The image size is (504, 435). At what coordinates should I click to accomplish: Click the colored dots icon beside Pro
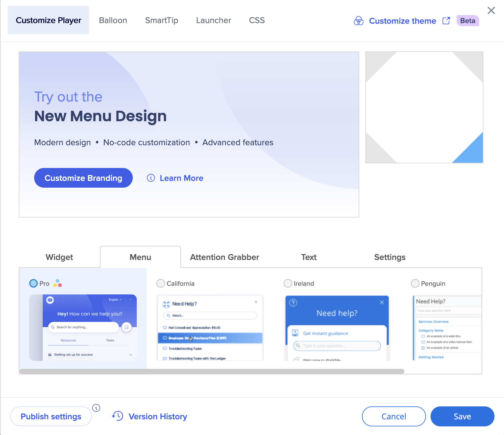(57, 283)
